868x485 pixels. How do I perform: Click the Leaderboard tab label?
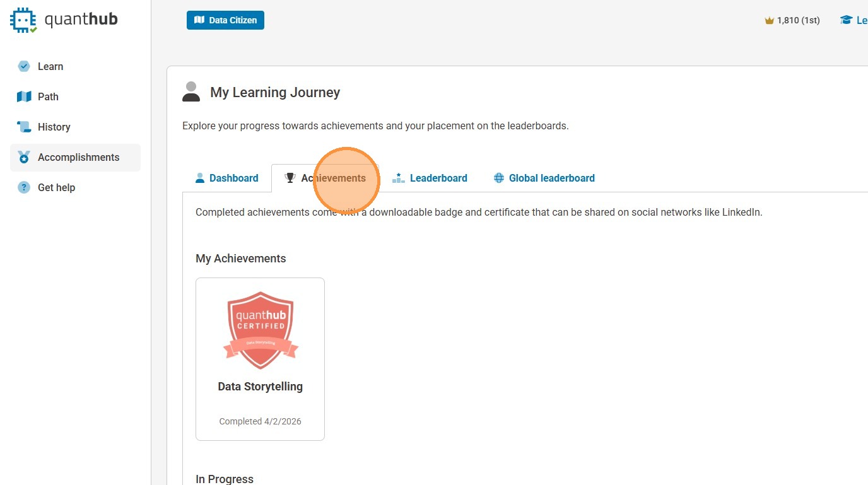(x=438, y=178)
